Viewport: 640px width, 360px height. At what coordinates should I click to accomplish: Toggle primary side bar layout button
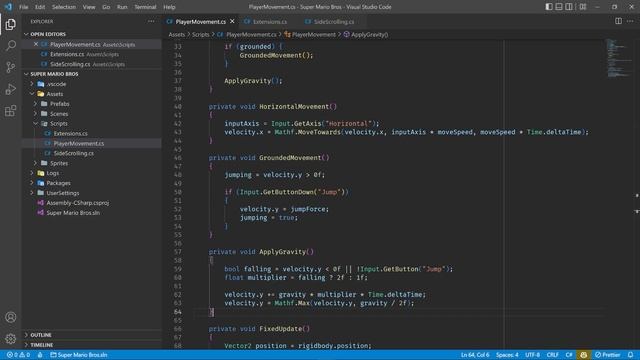point(549,7)
